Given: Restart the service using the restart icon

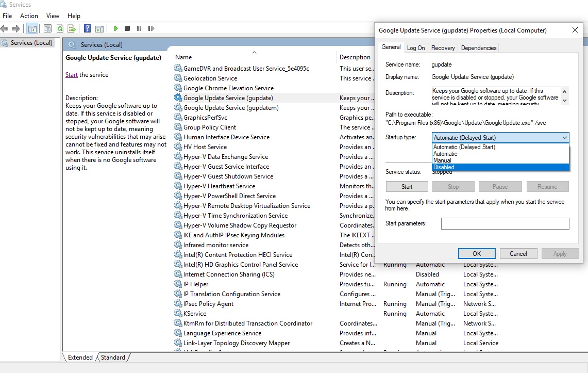Looking at the screenshot, I should pyautogui.click(x=150, y=28).
